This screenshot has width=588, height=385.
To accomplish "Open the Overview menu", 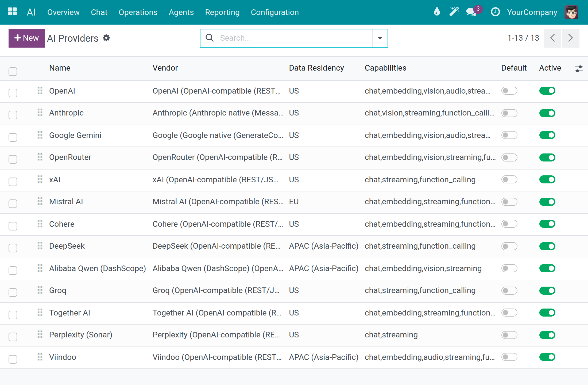I will [63, 12].
